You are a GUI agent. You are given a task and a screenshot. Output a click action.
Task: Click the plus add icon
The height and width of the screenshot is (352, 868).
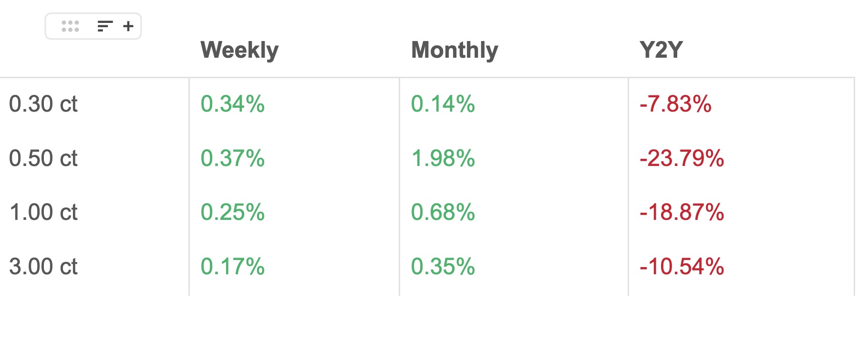click(128, 26)
